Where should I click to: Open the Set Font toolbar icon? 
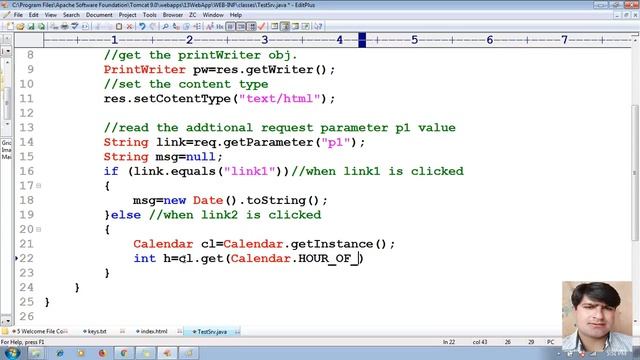coord(209,27)
